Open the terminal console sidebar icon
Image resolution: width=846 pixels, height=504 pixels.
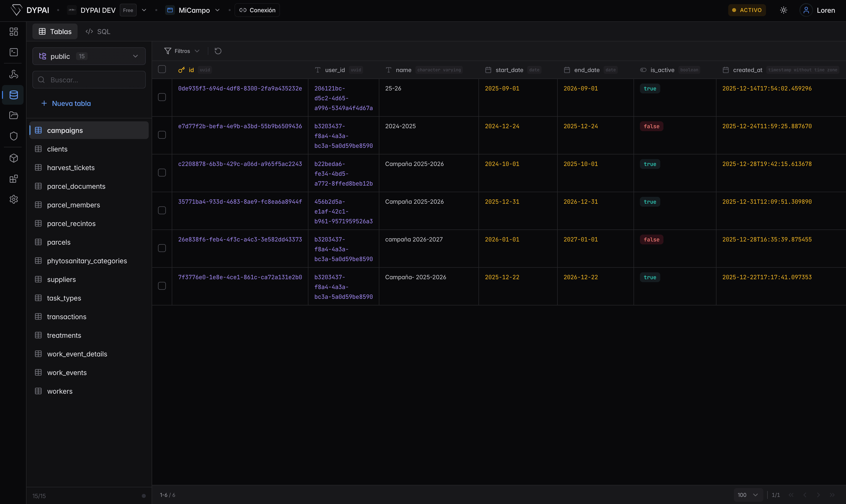13,52
